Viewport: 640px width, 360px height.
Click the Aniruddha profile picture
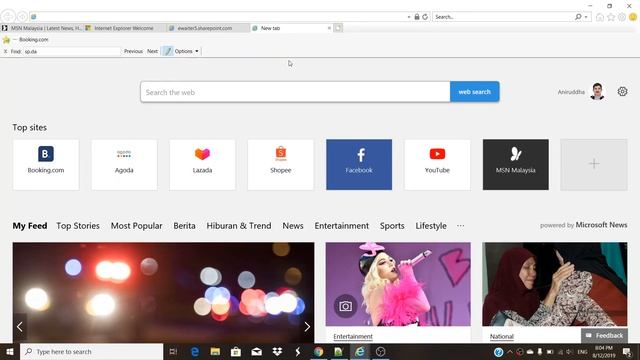(597, 91)
